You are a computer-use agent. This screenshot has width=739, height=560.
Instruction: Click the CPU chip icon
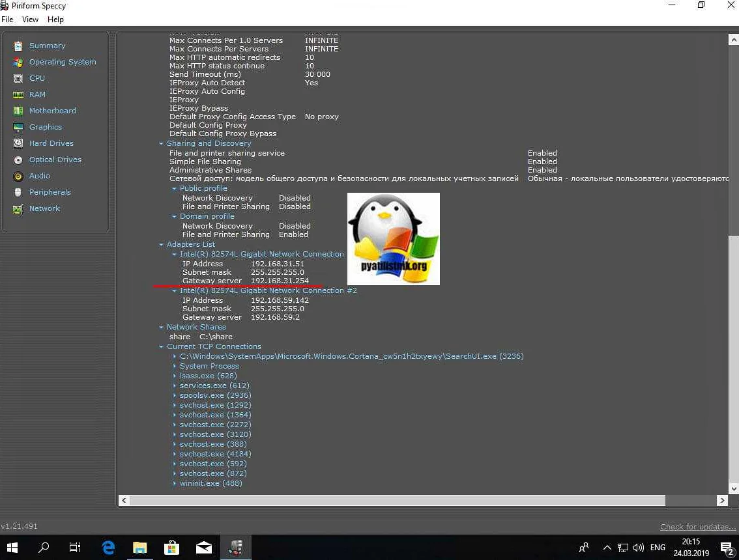tap(18, 78)
